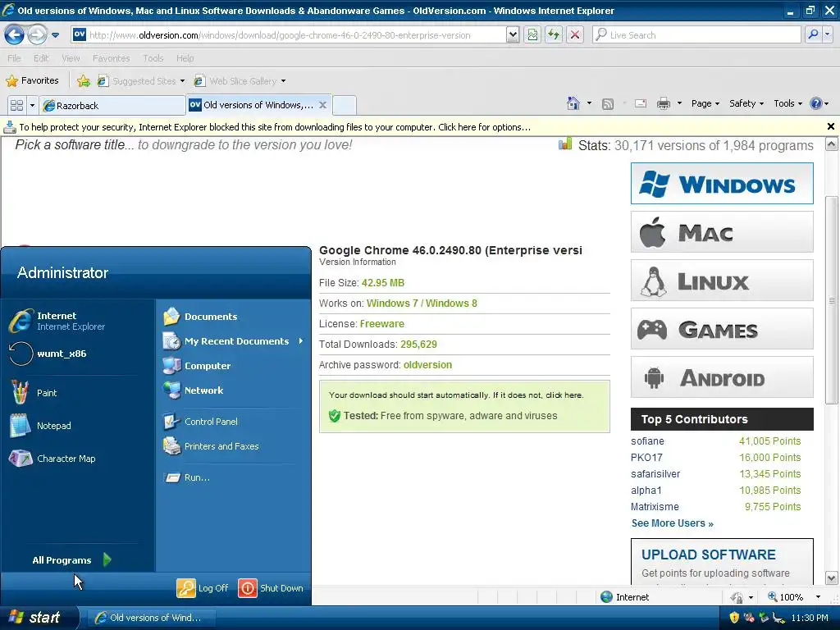Expand My Recent Documents submenu
Screen dimensions: 840x630
[234, 341]
